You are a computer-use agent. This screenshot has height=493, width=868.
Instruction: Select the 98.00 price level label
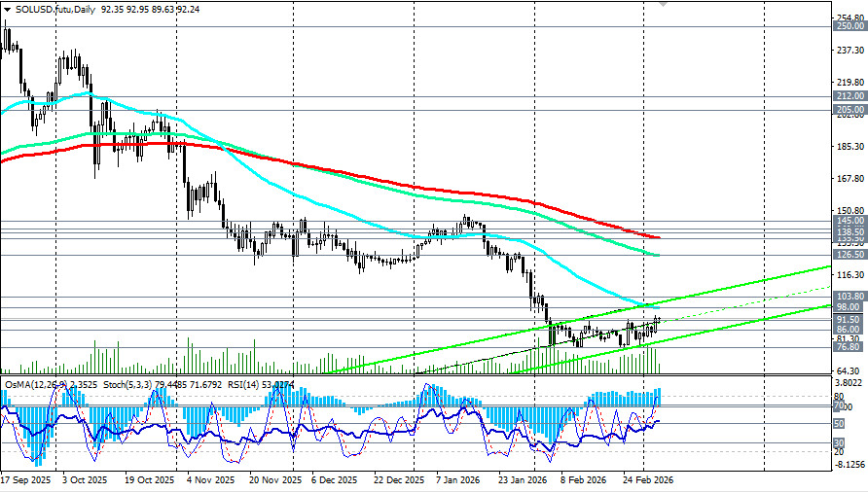(850, 307)
